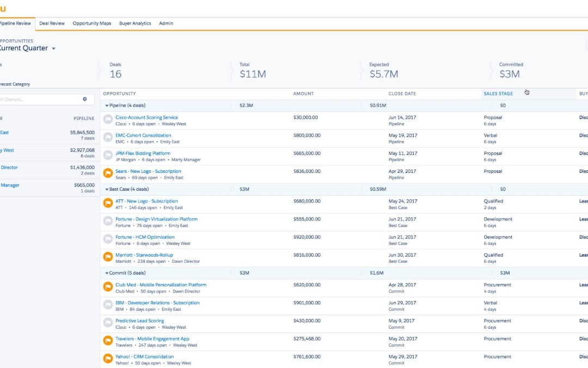
Task: Click Jun 14, 2017 close date
Action: point(402,118)
